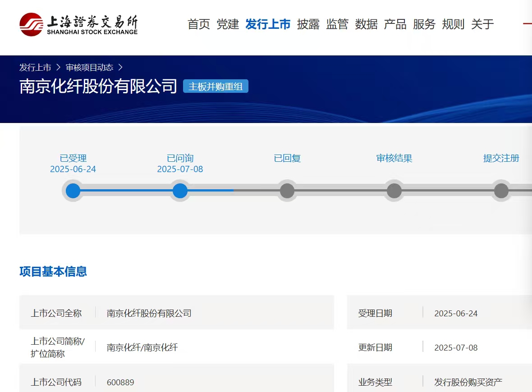The width and height of the screenshot is (532, 392).
Task: Click the 审核结果 stage label
Action: pos(394,158)
